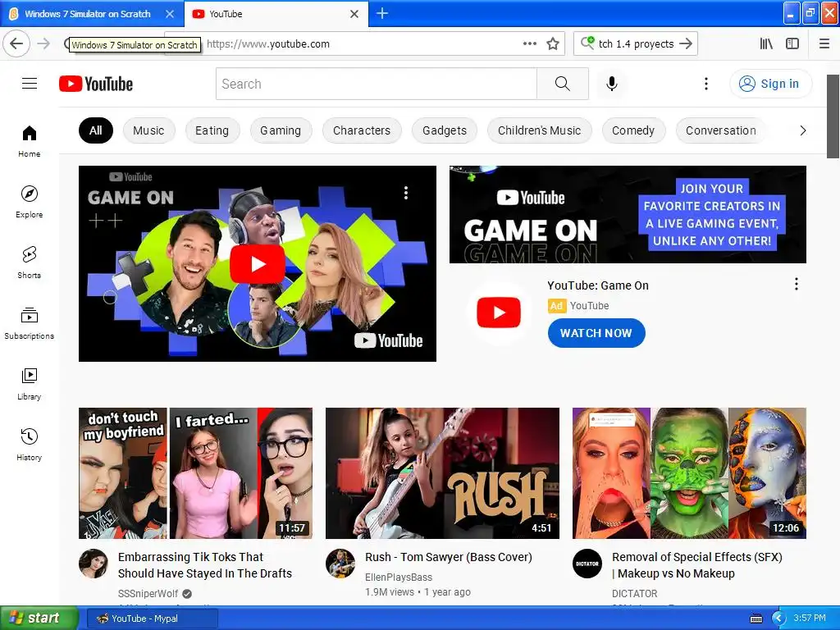Viewport: 840px width, 630px height.
Task: Open SSSniperWolf channel link
Action: (x=148, y=594)
